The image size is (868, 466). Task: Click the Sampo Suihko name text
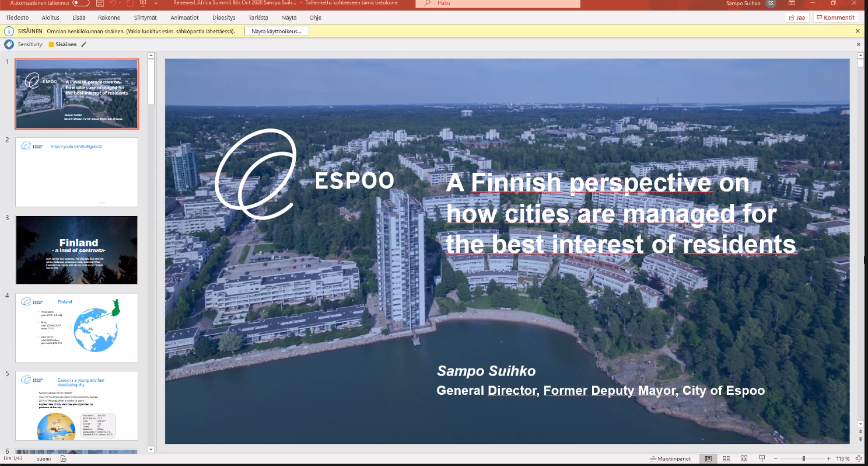(x=486, y=371)
